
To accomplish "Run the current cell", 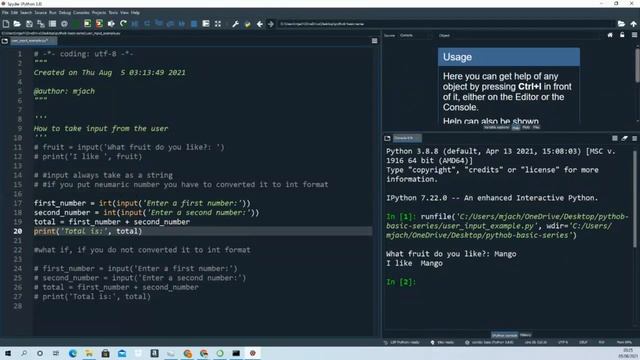I will [87, 24].
